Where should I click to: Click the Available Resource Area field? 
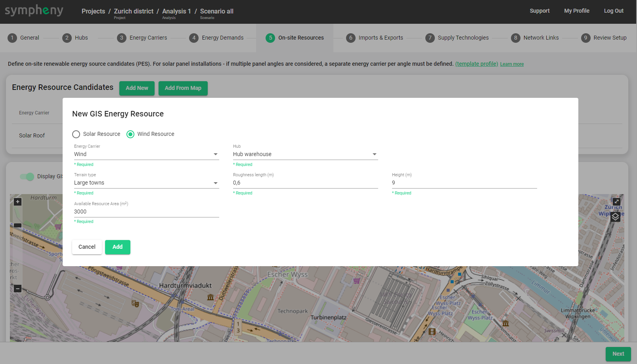tap(146, 212)
